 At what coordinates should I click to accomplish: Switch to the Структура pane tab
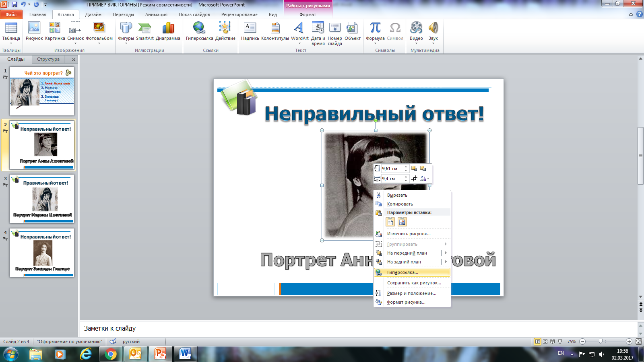pos(48,59)
